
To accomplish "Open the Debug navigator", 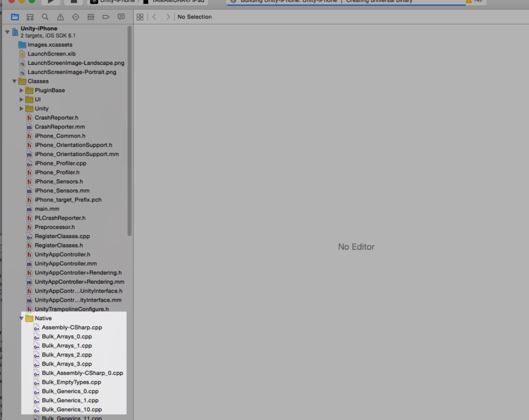I will coord(91,17).
